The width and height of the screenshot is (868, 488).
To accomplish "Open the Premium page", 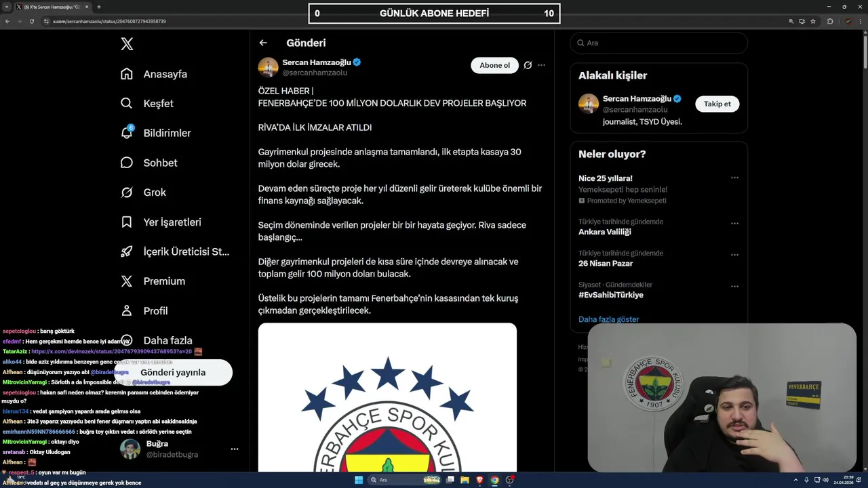I will [x=153, y=281].
